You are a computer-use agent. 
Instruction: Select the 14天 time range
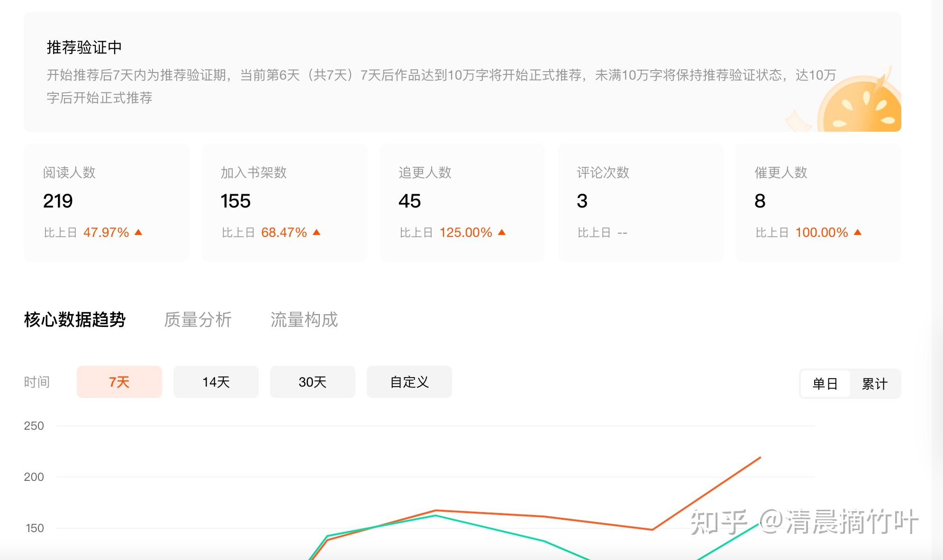point(216,382)
